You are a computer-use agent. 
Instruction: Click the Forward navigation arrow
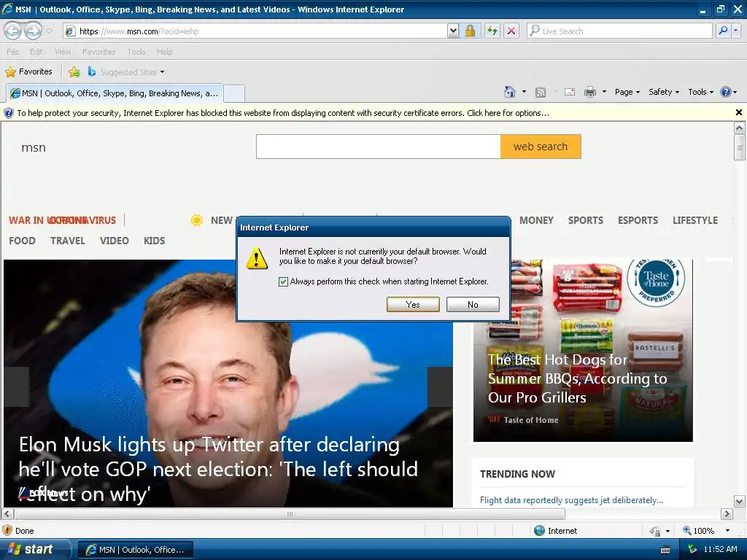pyautogui.click(x=33, y=31)
